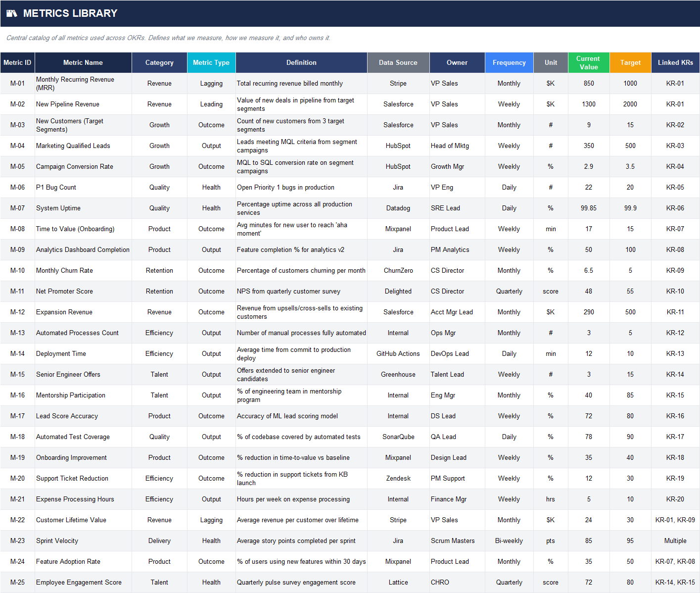Select the Datadog data source cell
This screenshot has width=700, height=593.
point(398,208)
